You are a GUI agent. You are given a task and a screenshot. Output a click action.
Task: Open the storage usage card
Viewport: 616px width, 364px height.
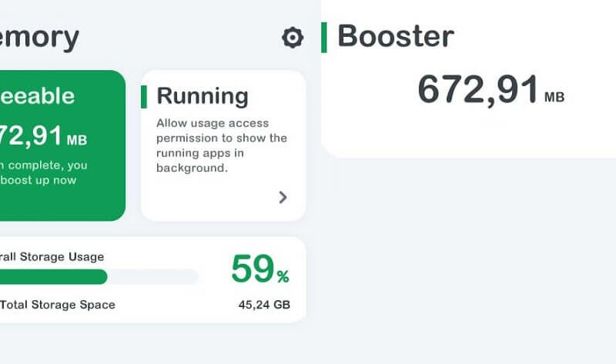click(152, 279)
